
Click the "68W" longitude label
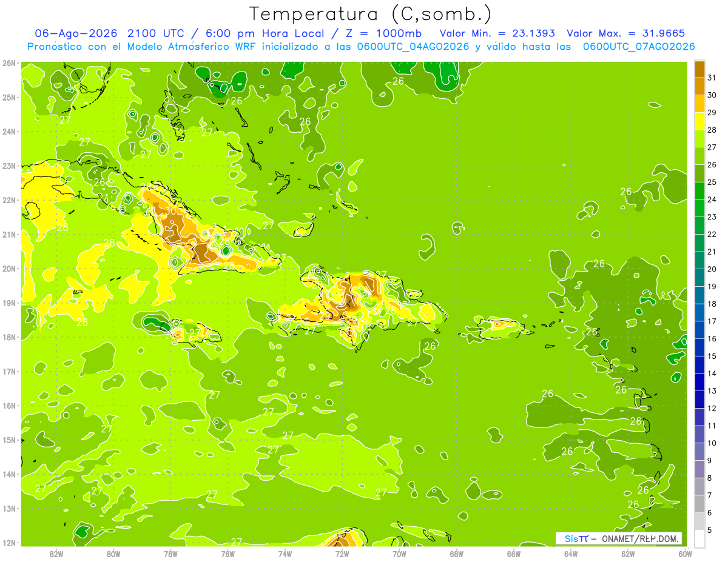[457, 554]
